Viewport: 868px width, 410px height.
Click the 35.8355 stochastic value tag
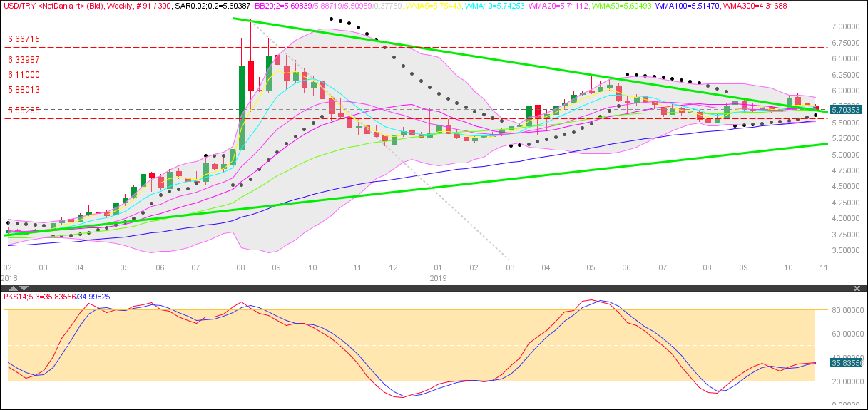point(847,363)
